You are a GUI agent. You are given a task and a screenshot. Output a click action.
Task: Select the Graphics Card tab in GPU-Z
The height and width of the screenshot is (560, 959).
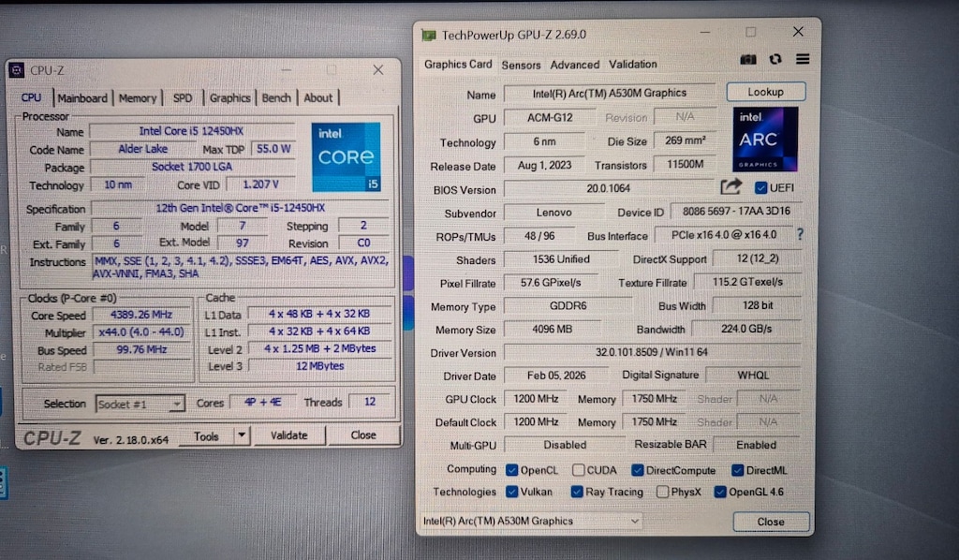coord(458,65)
